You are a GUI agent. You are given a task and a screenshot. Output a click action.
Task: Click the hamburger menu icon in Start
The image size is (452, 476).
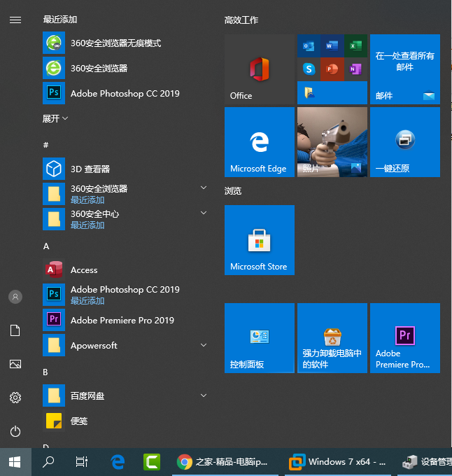[15, 20]
